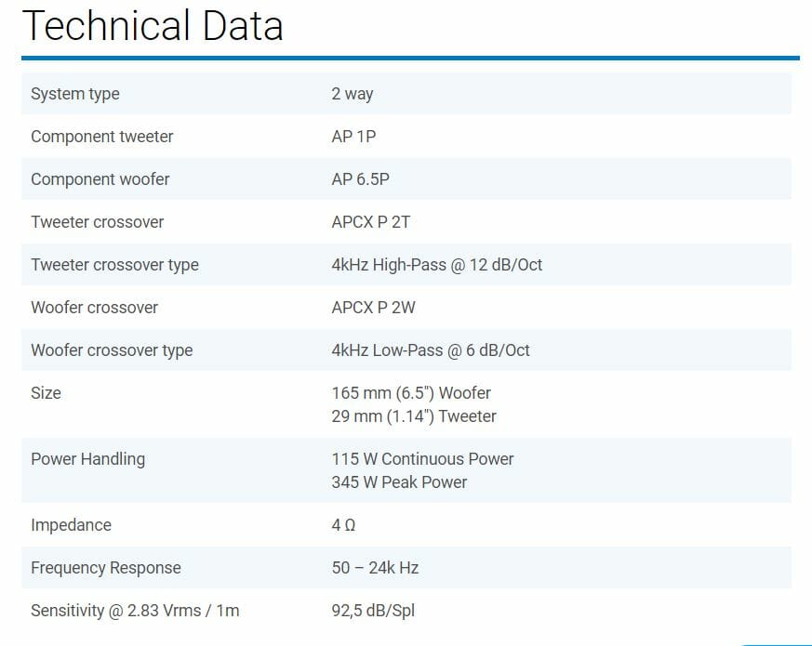Viewport: 812px width, 646px height.
Task: Click the '2 way' value
Action: coord(353,94)
